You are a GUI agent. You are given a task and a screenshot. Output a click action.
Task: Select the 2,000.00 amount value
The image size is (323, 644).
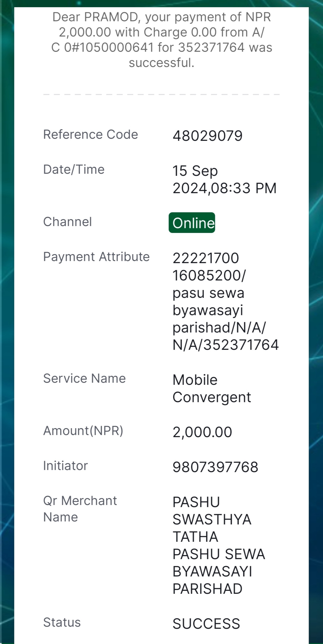[202, 432]
